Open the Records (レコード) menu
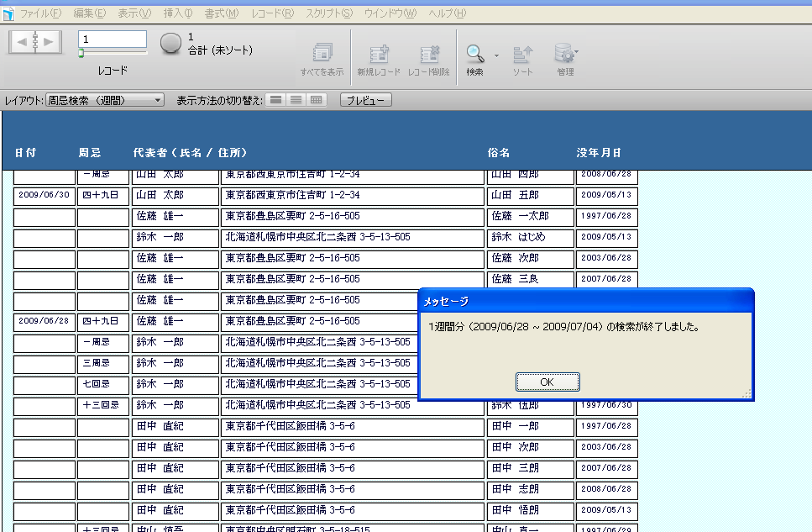 pos(272,13)
